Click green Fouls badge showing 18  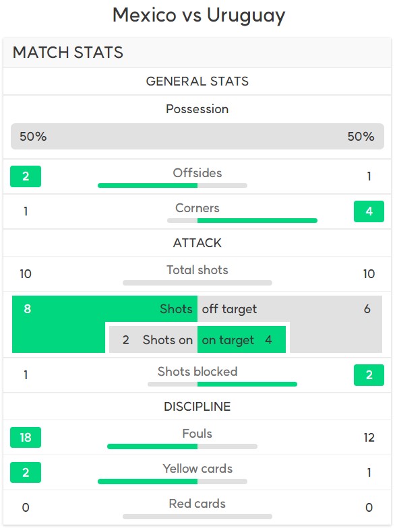pos(26,438)
